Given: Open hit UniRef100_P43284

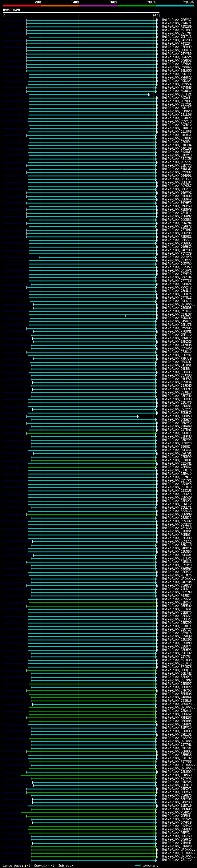Looking at the screenshot, I should pyautogui.click(x=177, y=43).
